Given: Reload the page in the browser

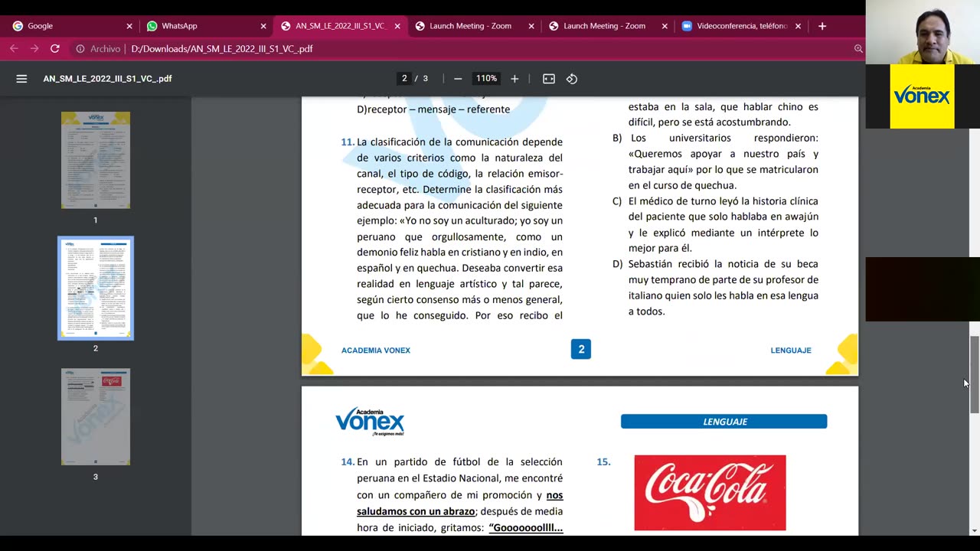Looking at the screenshot, I should click(x=55, y=48).
